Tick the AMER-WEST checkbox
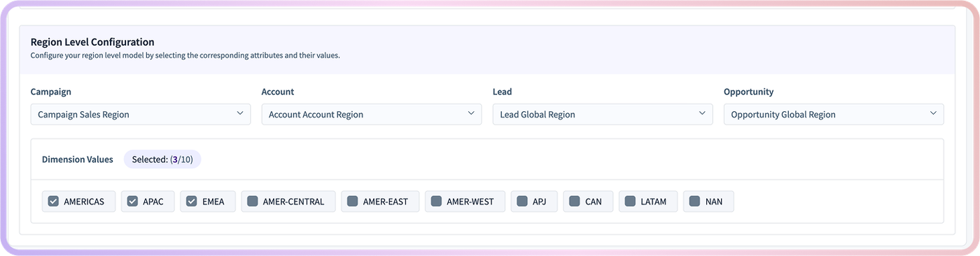980x256 pixels. [436, 201]
